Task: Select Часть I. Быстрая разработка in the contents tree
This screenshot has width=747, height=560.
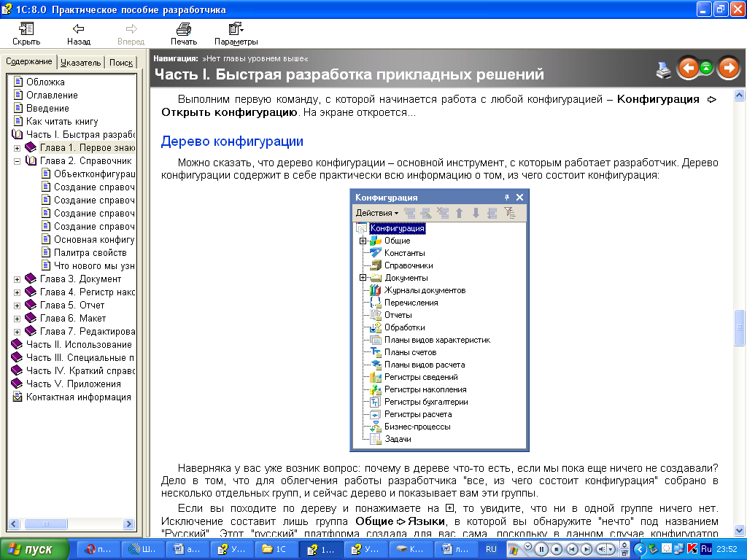Action: (80, 134)
